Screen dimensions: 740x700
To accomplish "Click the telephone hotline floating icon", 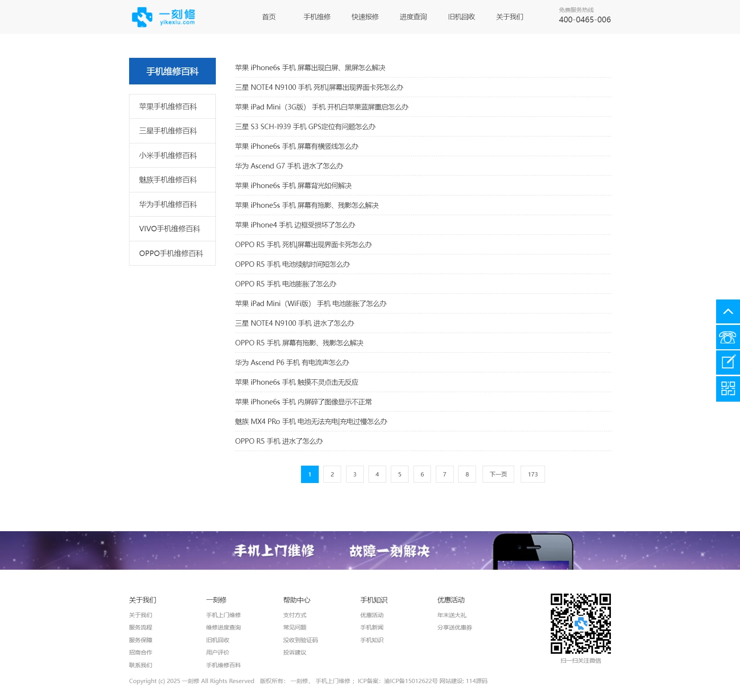I will point(728,337).
